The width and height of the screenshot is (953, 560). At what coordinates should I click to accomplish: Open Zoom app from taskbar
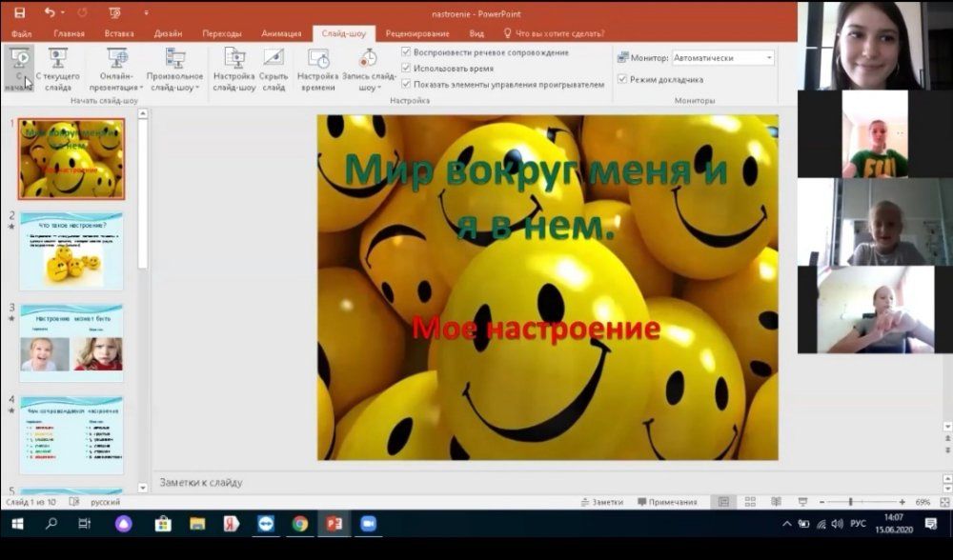tap(368, 524)
